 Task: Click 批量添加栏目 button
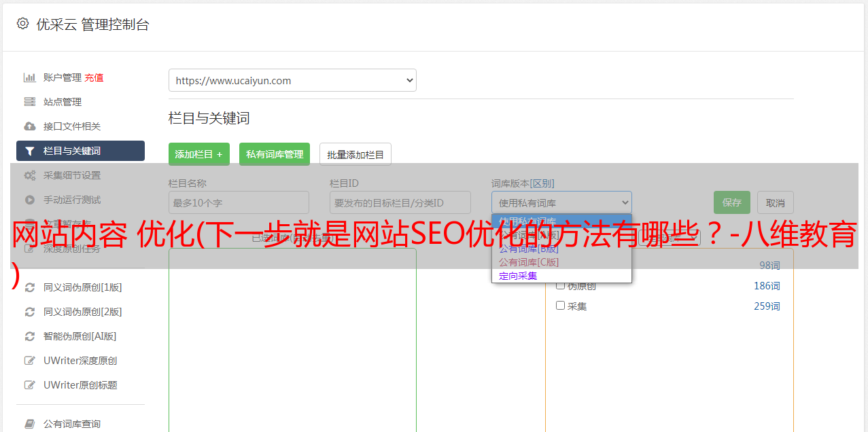pyautogui.click(x=355, y=154)
